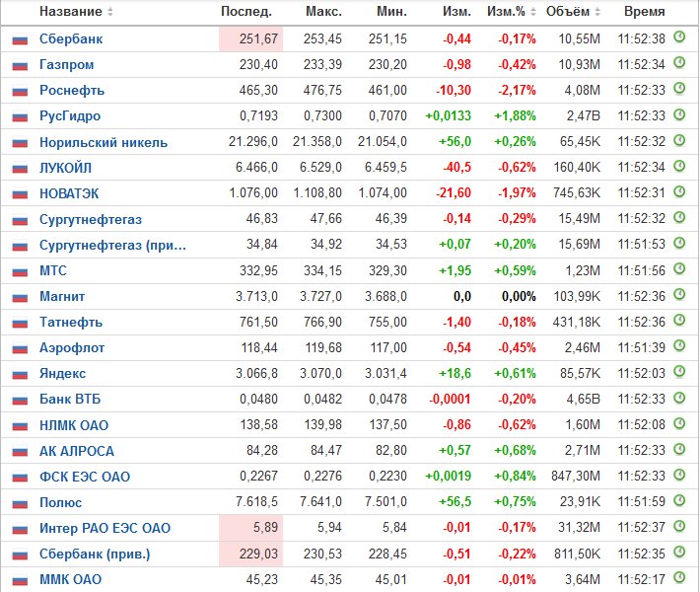This screenshot has width=700, height=592.
Task: Click the Russian flag icon beside Сбербанк
Action: pos(20,40)
